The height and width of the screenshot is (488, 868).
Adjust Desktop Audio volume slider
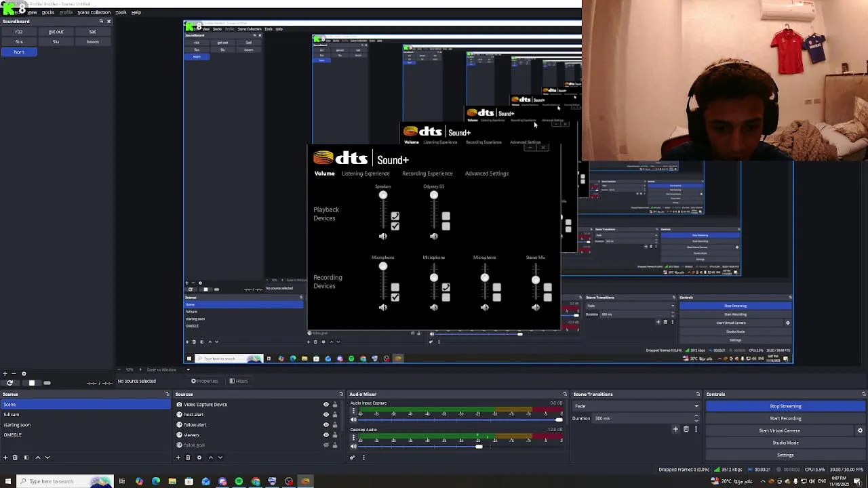[460, 446]
